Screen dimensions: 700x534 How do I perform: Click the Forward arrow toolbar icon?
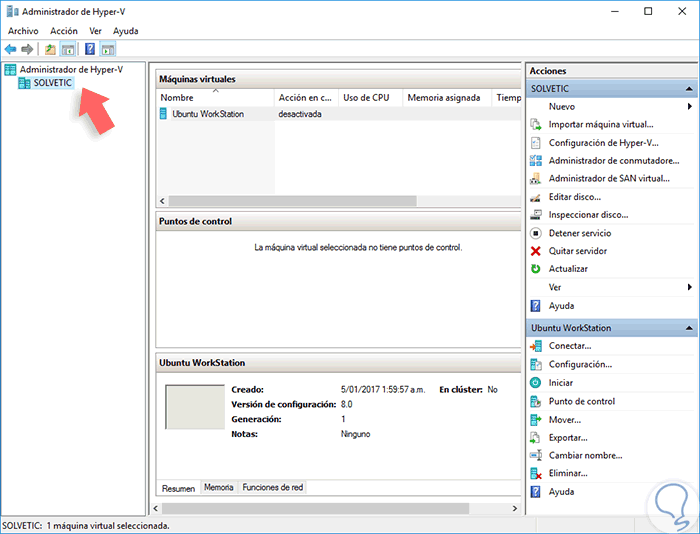[x=27, y=49]
